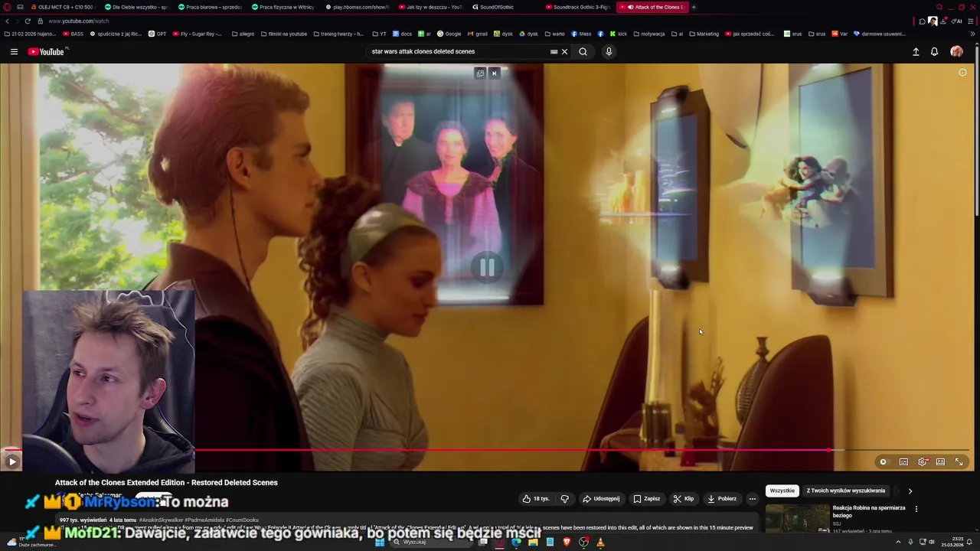Open the player settings gear

923,461
